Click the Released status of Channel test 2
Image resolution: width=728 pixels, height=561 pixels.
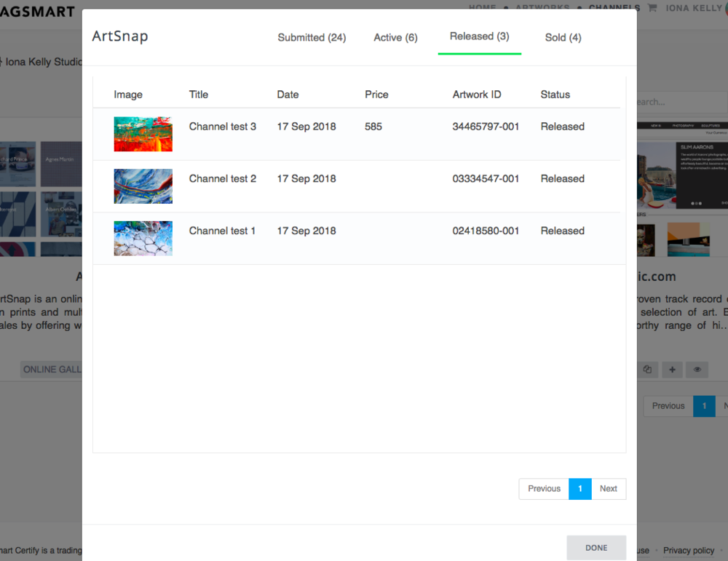click(x=562, y=179)
